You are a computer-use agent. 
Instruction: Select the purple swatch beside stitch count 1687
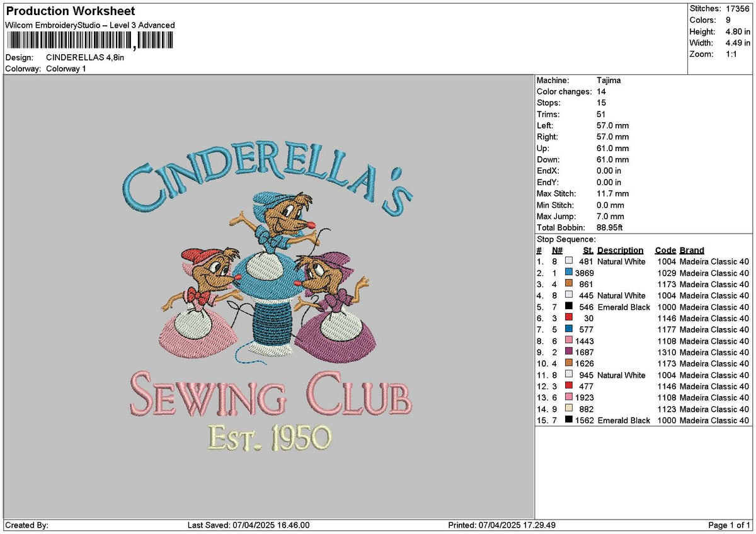tap(569, 351)
